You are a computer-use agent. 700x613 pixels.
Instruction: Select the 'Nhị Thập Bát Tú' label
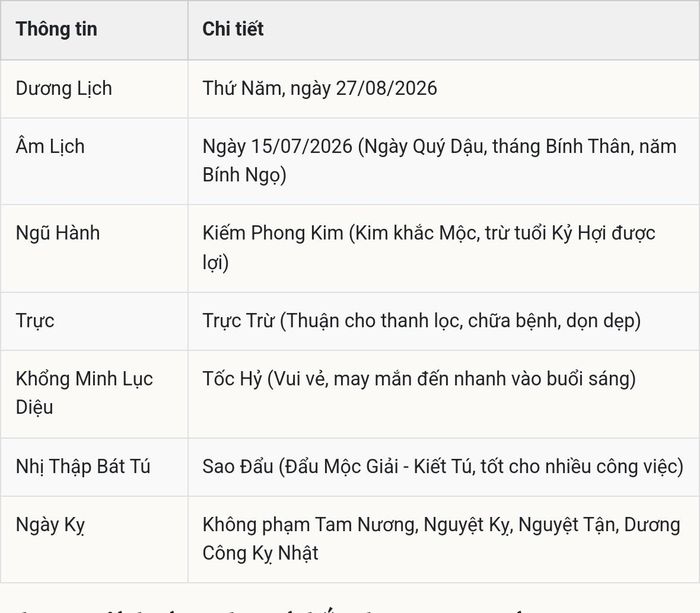coord(83,467)
